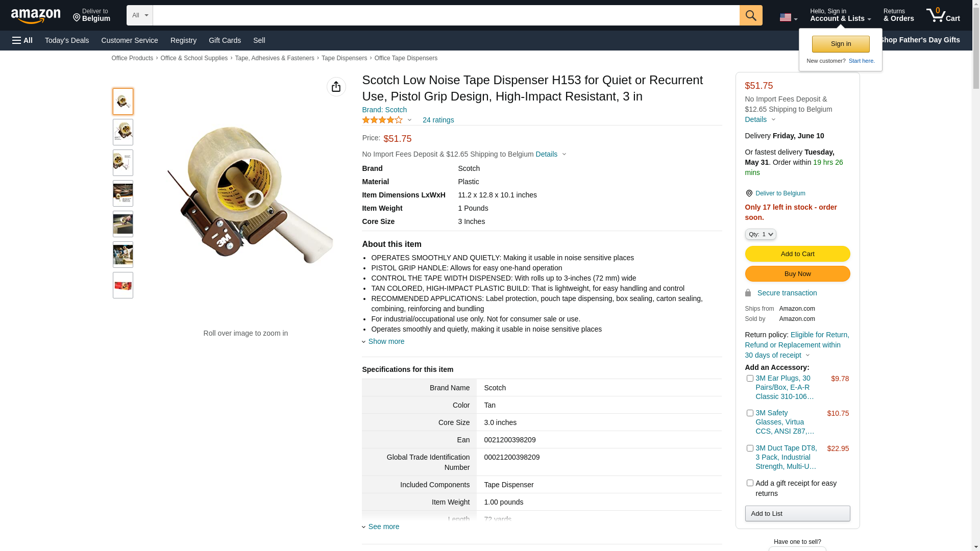This screenshot has height=551, width=980.
Task: Open Today's Deals in navigation bar
Action: [x=67, y=40]
